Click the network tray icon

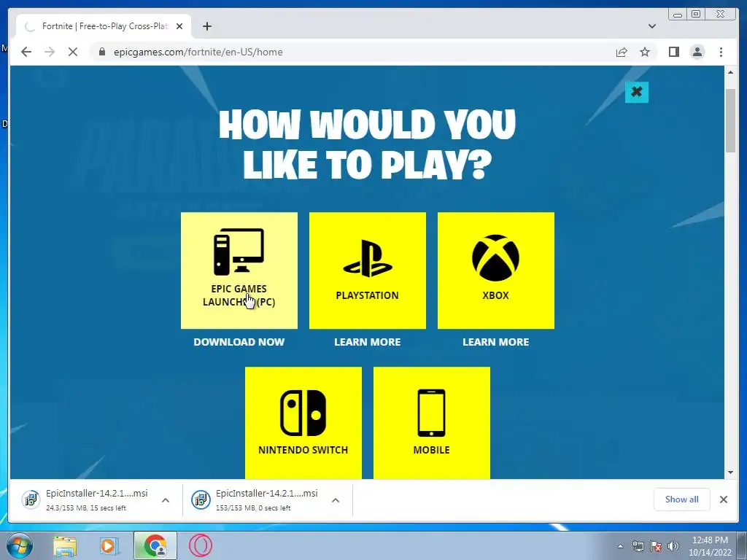(x=638, y=546)
